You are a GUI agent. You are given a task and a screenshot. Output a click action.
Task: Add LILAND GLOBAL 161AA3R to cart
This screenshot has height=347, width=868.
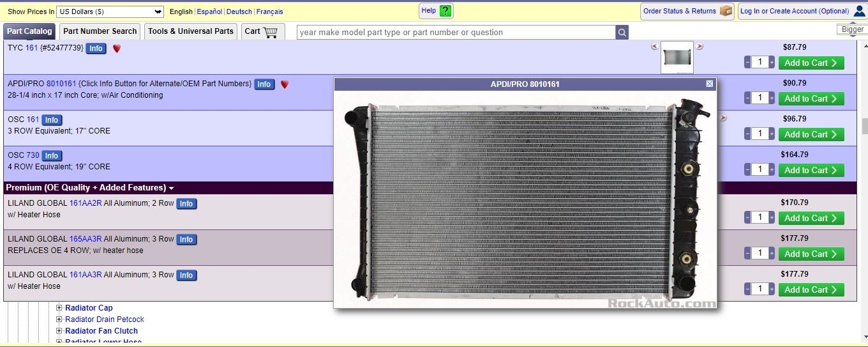(x=811, y=289)
